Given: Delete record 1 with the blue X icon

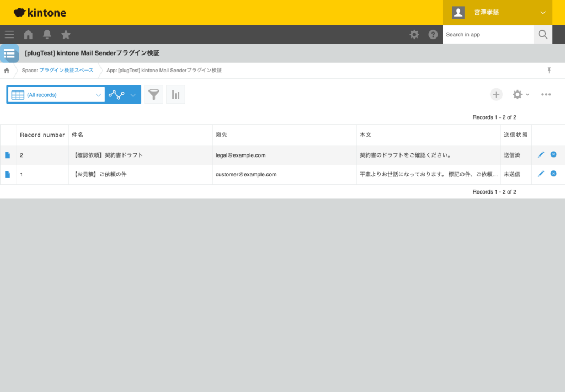Looking at the screenshot, I should click(554, 173).
